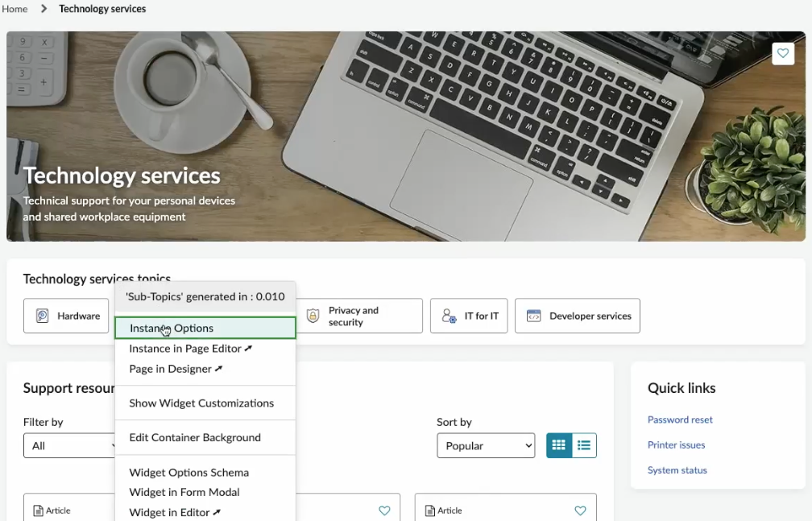
Task: Switch to list view
Action: 583,445
